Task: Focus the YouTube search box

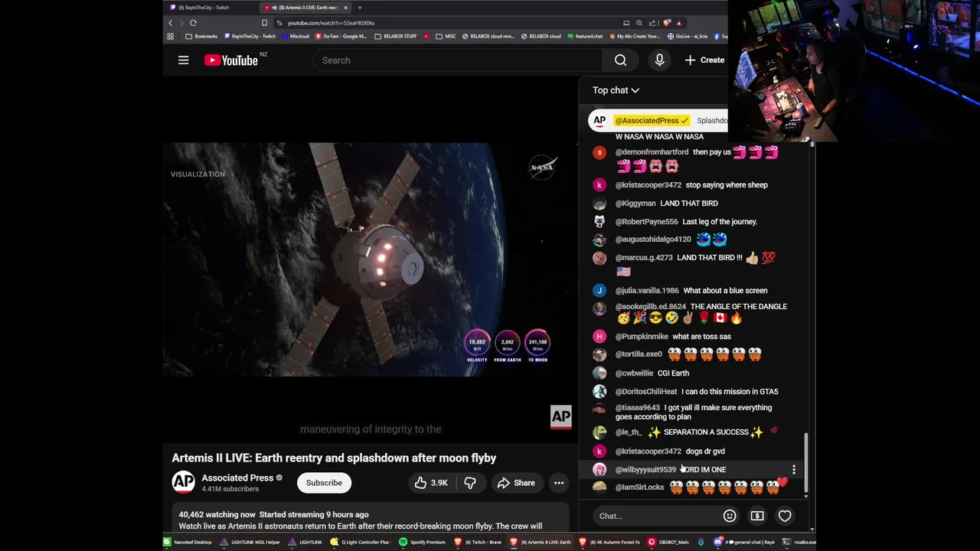Action: click(459, 60)
